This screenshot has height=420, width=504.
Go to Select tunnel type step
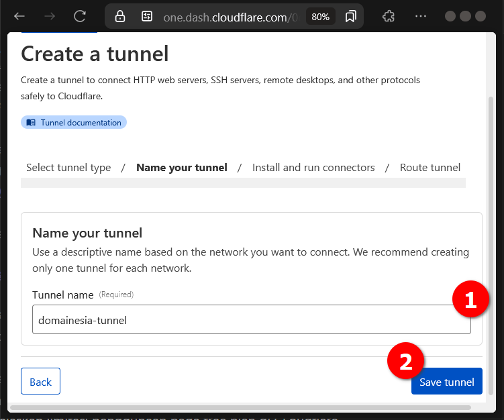point(68,168)
